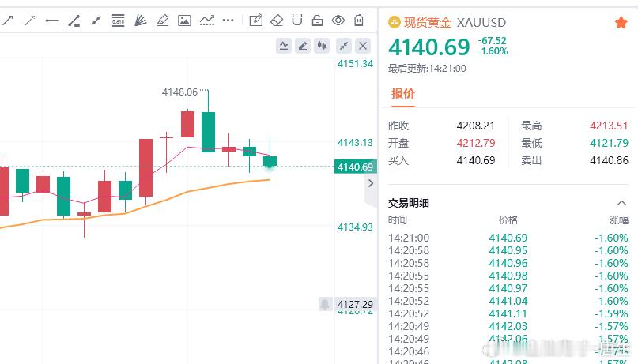638x364 pixels.
Task: Click the 最后更新:14:21:00 timestamp
Action: tap(427, 68)
